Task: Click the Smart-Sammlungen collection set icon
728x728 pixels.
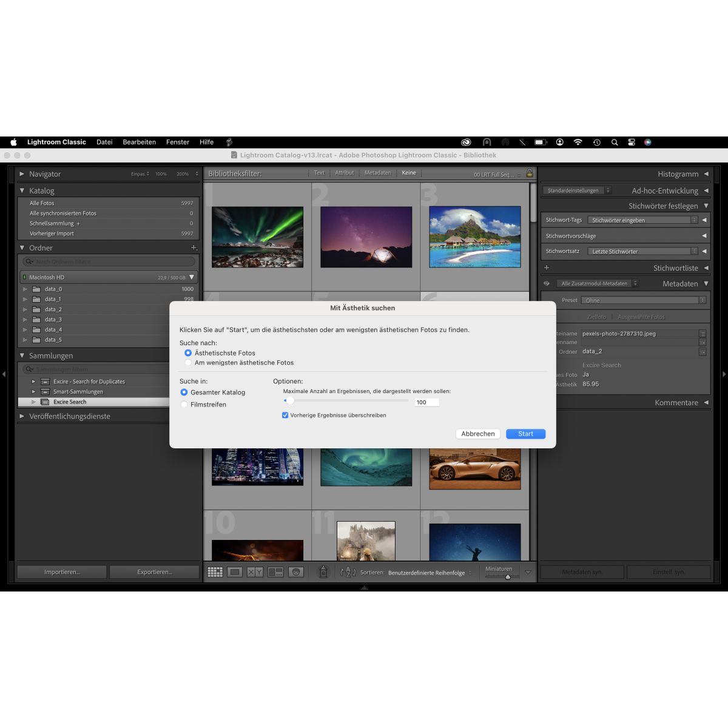Action: [45, 392]
